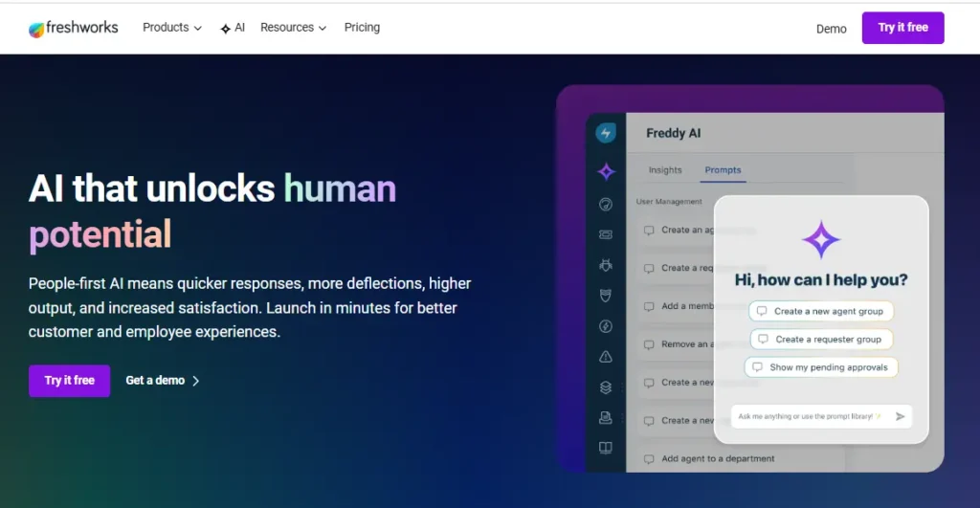Screen dimensions: 980x508
Task: Choose the Show my pending approvals prompt
Action: (821, 367)
